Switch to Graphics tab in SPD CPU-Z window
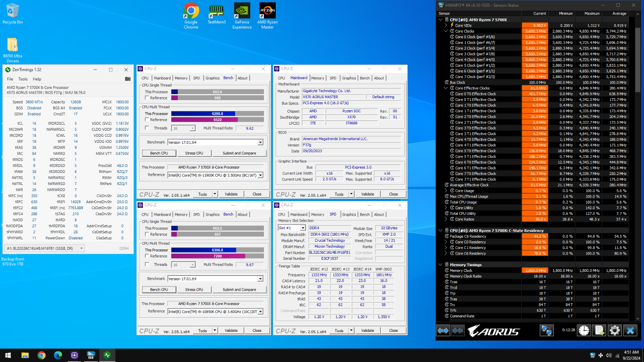This screenshot has width=644, height=362. 349,214
